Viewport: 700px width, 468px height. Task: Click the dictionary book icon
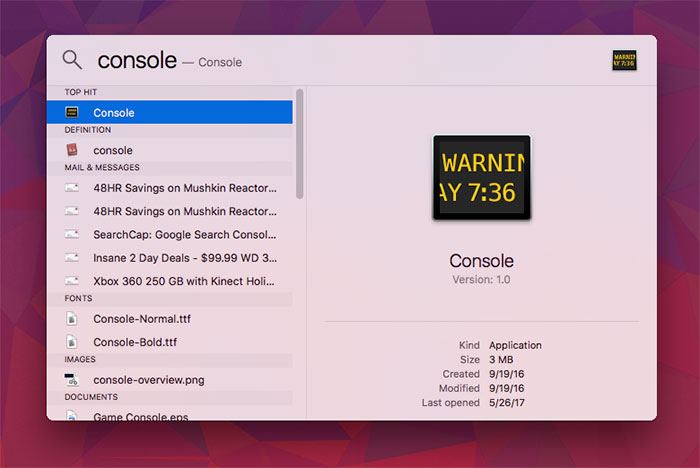coord(72,150)
